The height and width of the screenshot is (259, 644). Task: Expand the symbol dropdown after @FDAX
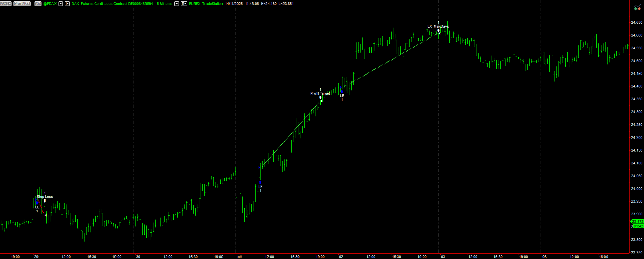point(61,4)
